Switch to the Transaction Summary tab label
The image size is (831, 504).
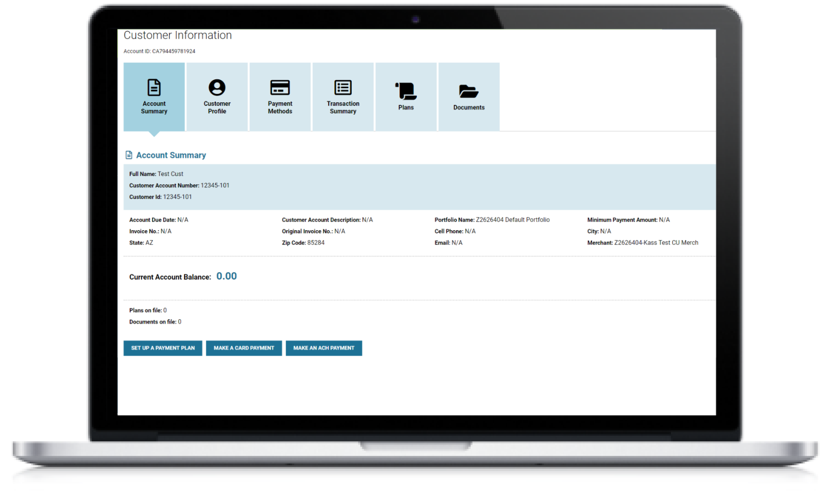(343, 107)
